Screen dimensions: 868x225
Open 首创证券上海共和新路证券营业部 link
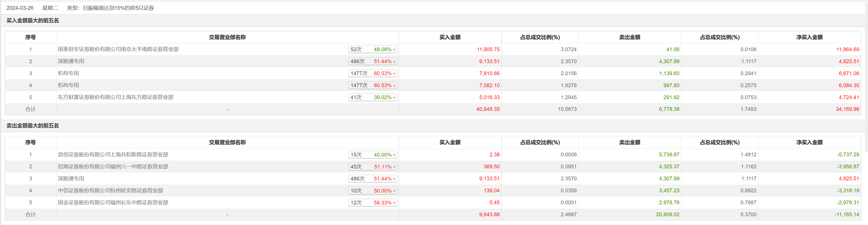113,155
